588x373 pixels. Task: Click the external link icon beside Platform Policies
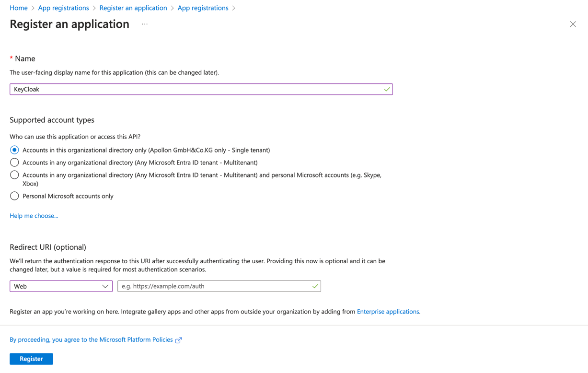[179, 340]
